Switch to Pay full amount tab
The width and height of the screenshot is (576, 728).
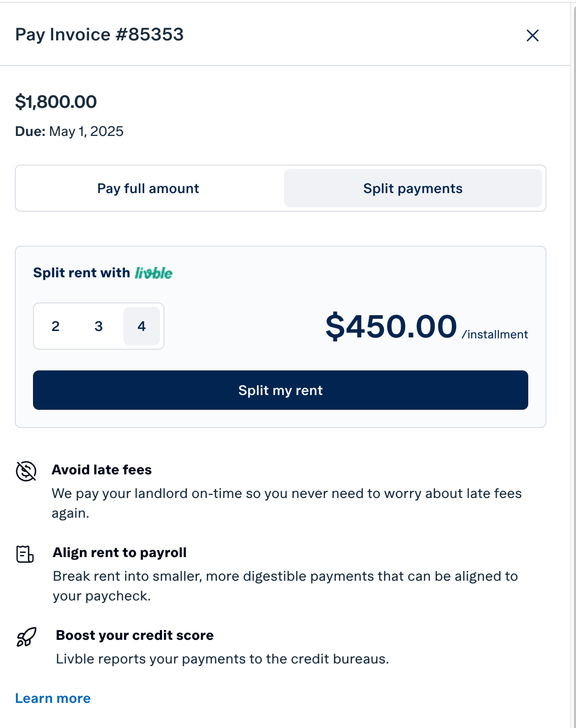(x=148, y=188)
